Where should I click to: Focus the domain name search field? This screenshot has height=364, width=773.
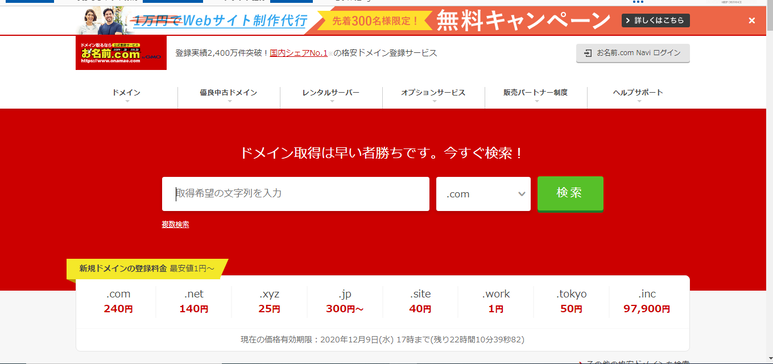tap(295, 194)
